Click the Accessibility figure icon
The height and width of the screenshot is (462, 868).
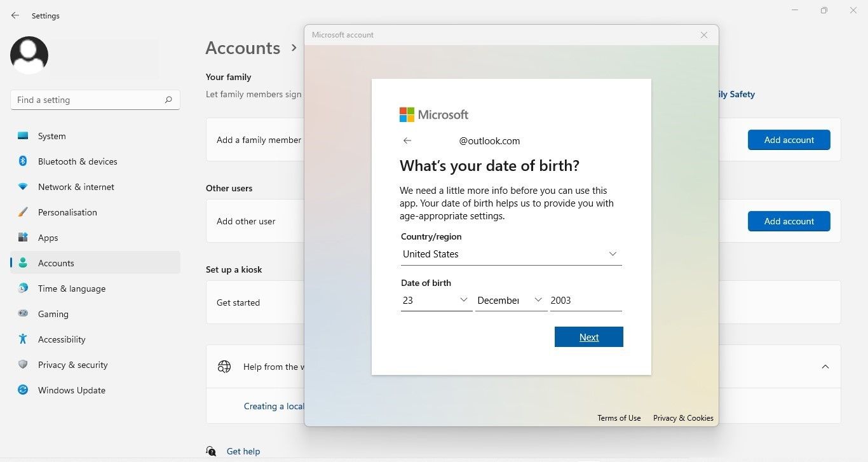(x=23, y=339)
